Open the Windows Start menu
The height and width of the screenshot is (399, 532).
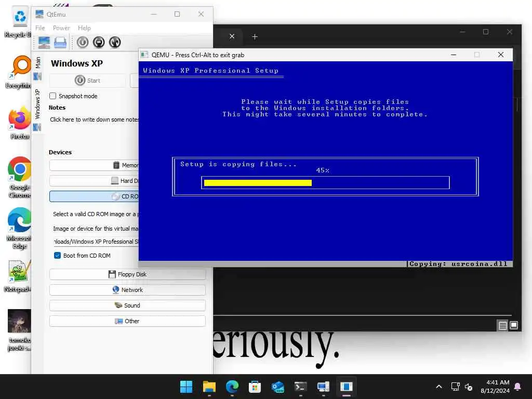point(187,387)
